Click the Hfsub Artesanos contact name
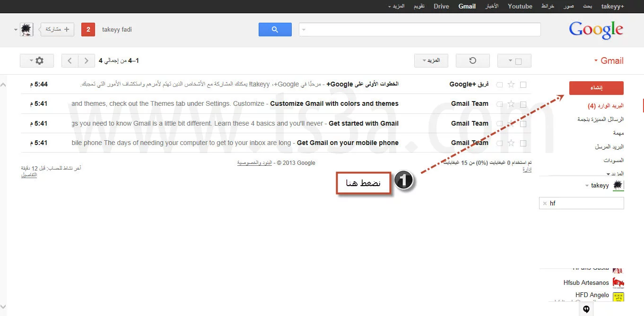The width and height of the screenshot is (644, 316). (x=586, y=283)
